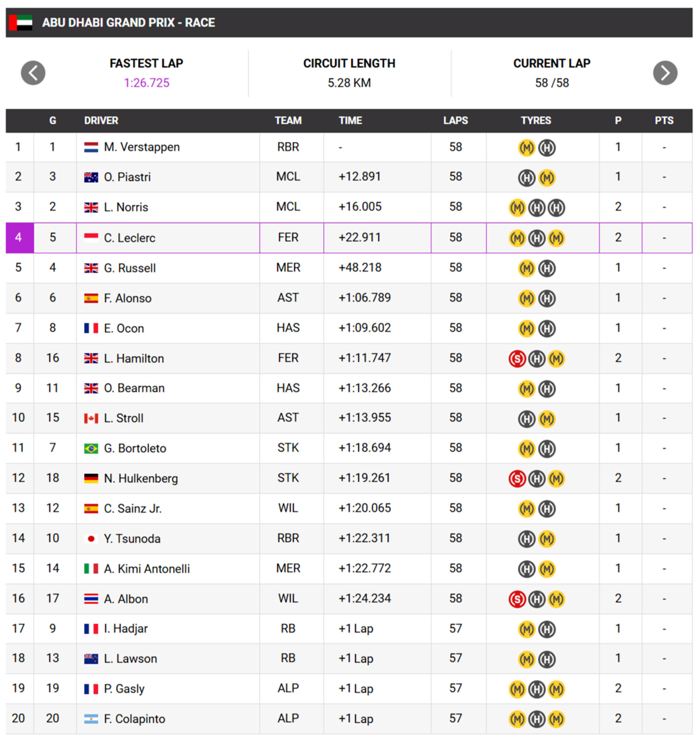Click the red soft tyre icon for Hamilton

pos(517,359)
